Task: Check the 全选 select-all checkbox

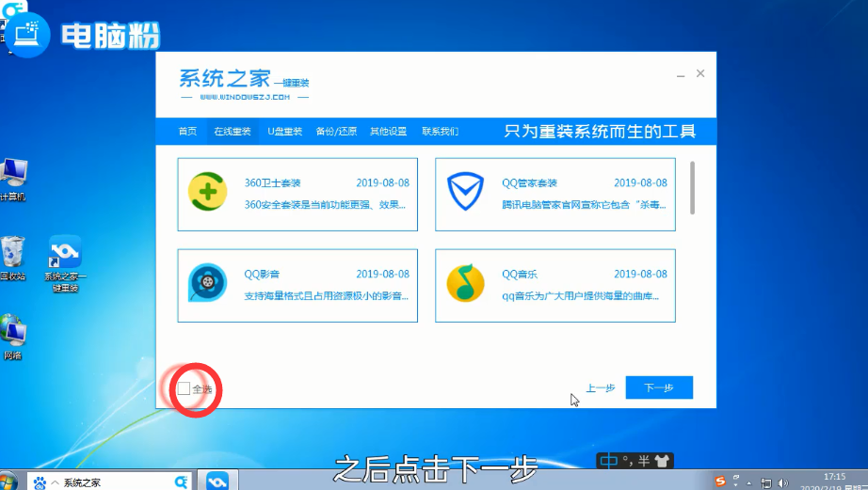Action: [x=184, y=388]
